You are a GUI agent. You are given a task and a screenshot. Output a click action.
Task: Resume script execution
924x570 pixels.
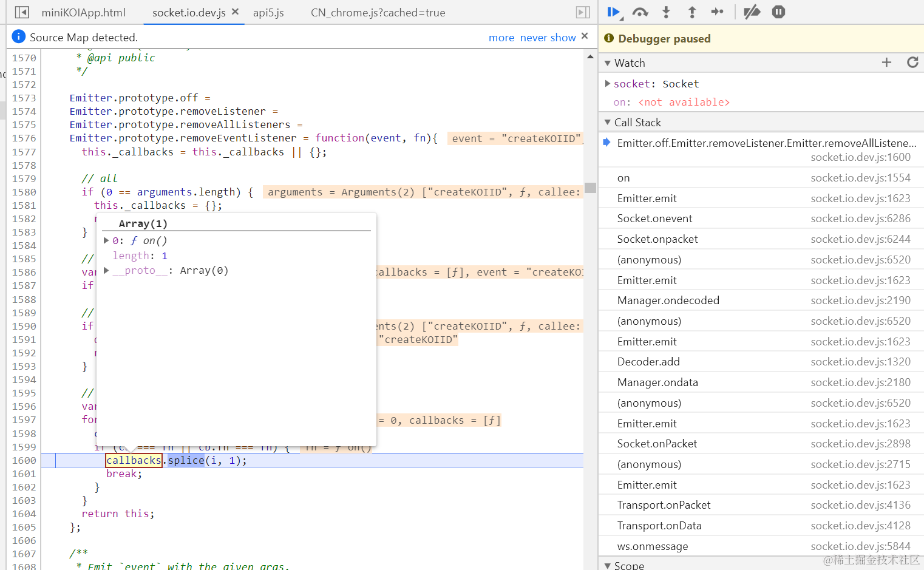click(x=614, y=12)
